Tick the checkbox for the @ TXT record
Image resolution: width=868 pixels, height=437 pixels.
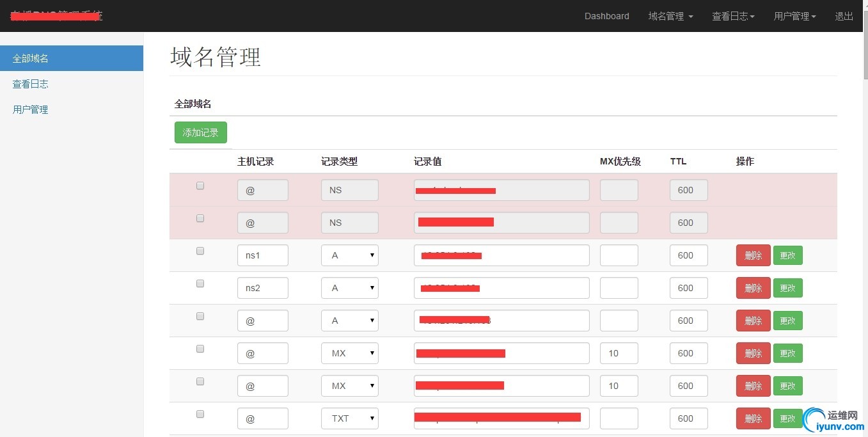(x=200, y=414)
